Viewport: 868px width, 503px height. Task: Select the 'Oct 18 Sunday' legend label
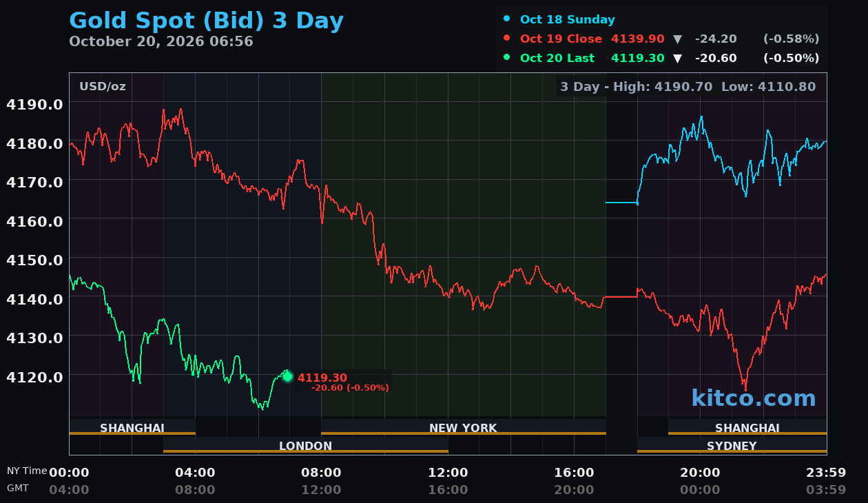pyautogui.click(x=568, y=19)
